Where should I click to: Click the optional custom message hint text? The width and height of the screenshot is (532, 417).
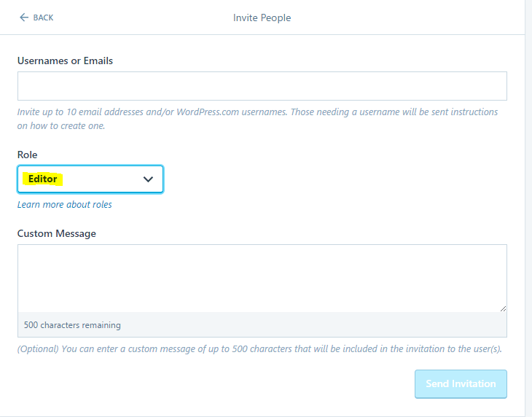(x=259, y=349)
